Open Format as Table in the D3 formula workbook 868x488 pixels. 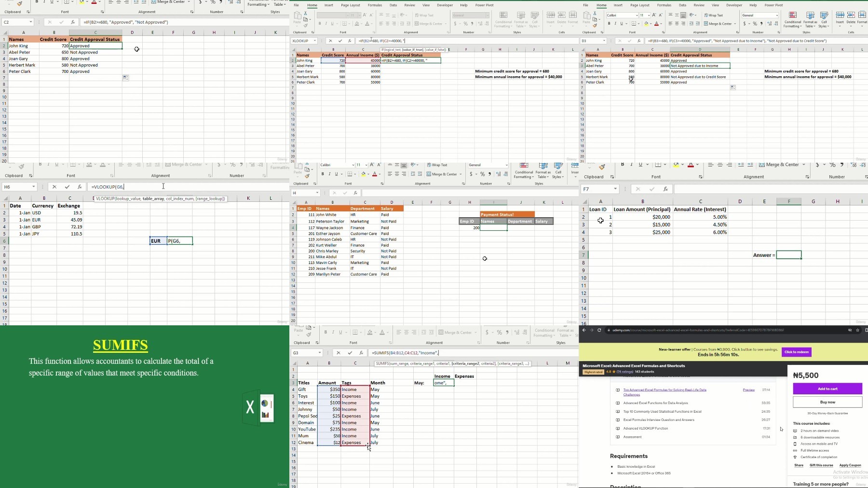810,19
